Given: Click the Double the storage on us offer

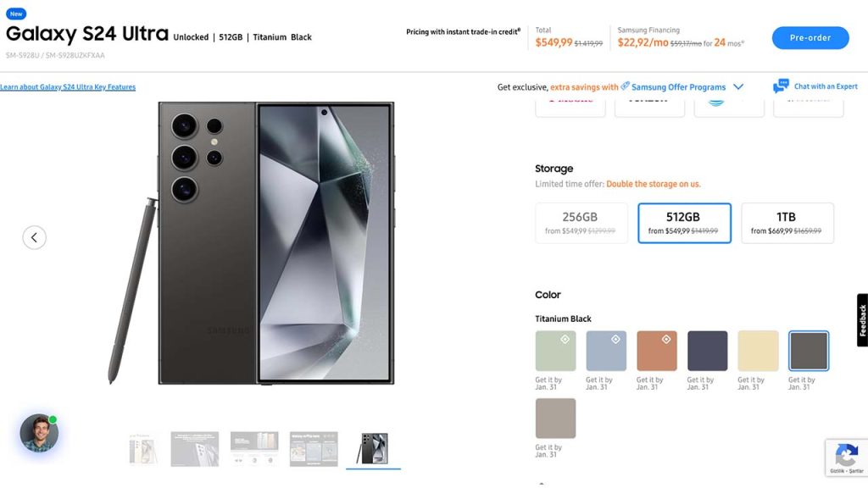Looking at the screenshot, I should coord(654,184).
